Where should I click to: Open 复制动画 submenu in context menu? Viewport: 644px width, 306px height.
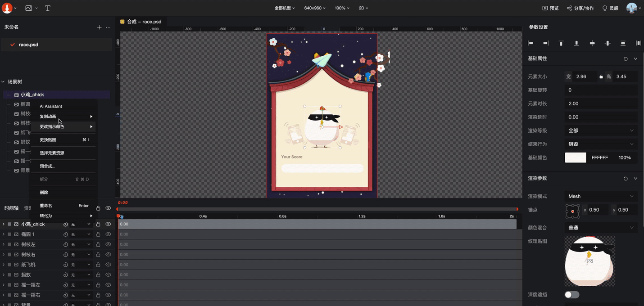(63, 117)
